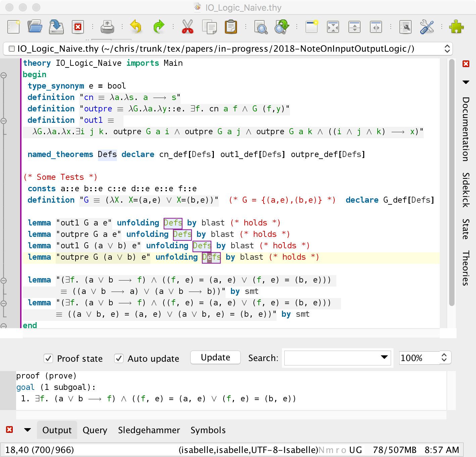
Task: Click the Print icon in toolbar
Action: click(x=107, y=27)
